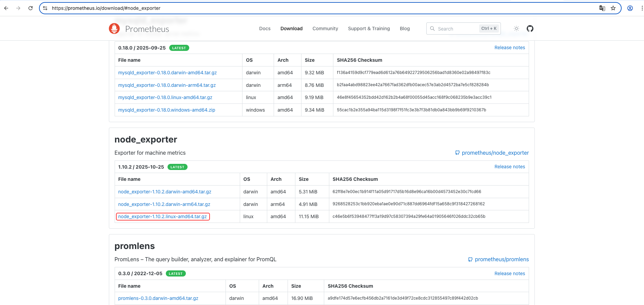Click the promlens section heading
The height and width of the screenshot is (305, 644).
[x=135, y=246]
